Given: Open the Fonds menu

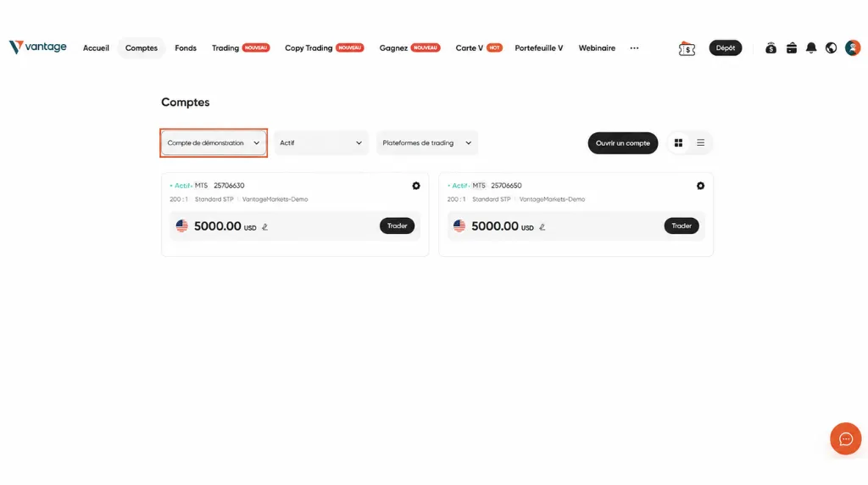Looking at the screenshot, I should coord(186,48).
